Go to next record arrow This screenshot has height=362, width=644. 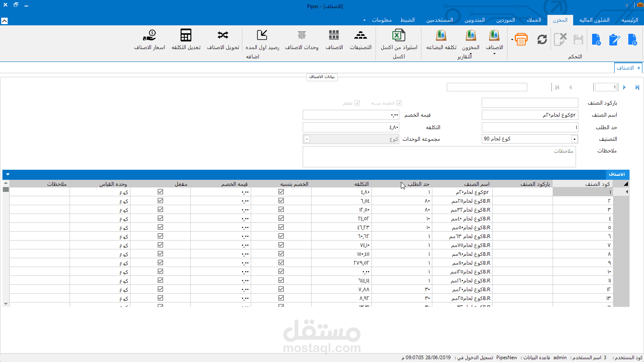pyautogui.click(x=624, y=87)
